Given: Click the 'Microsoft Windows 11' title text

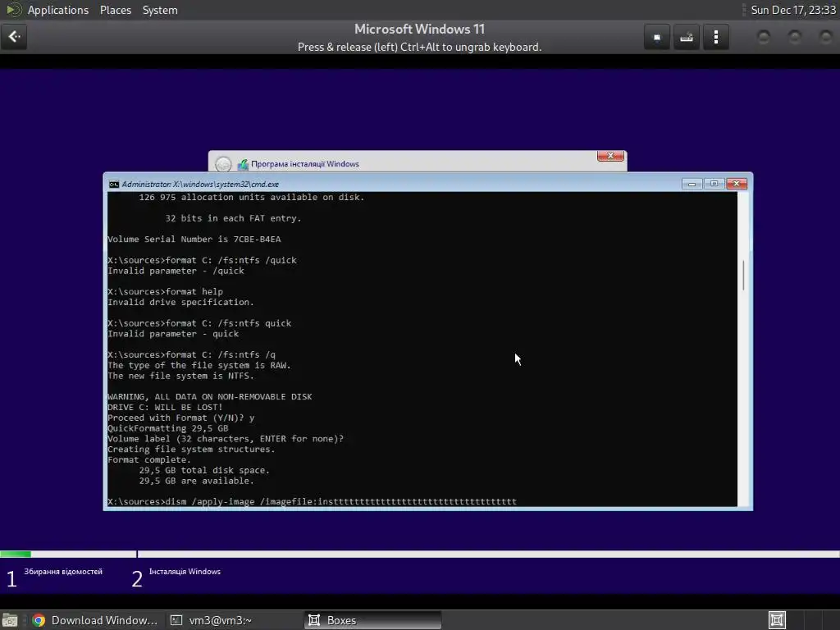Looking at the screenshot, I should pyautogui.click(x=419, y=29).
